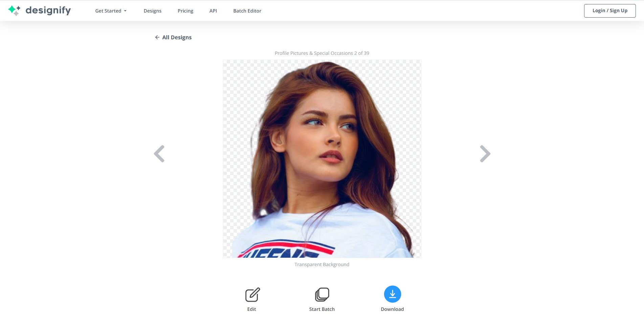
Task: Click the Edit text label
Action: coord(252,309)
